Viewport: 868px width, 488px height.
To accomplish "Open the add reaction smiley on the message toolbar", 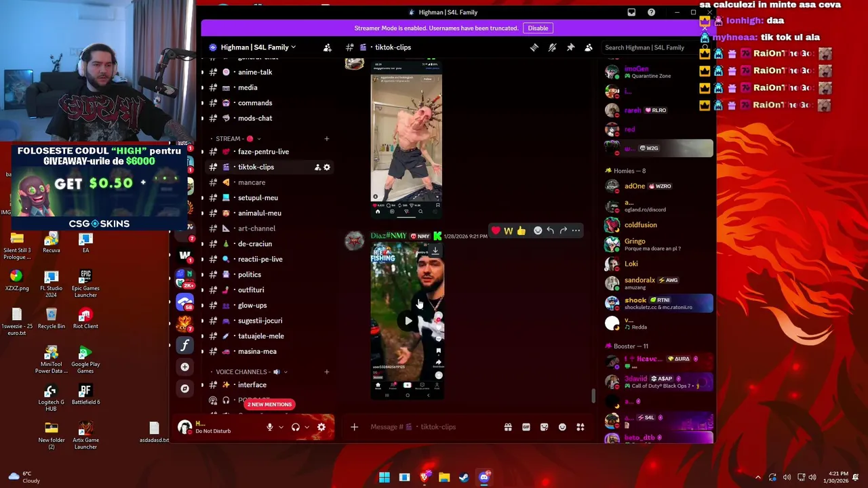I will [538, 230].
